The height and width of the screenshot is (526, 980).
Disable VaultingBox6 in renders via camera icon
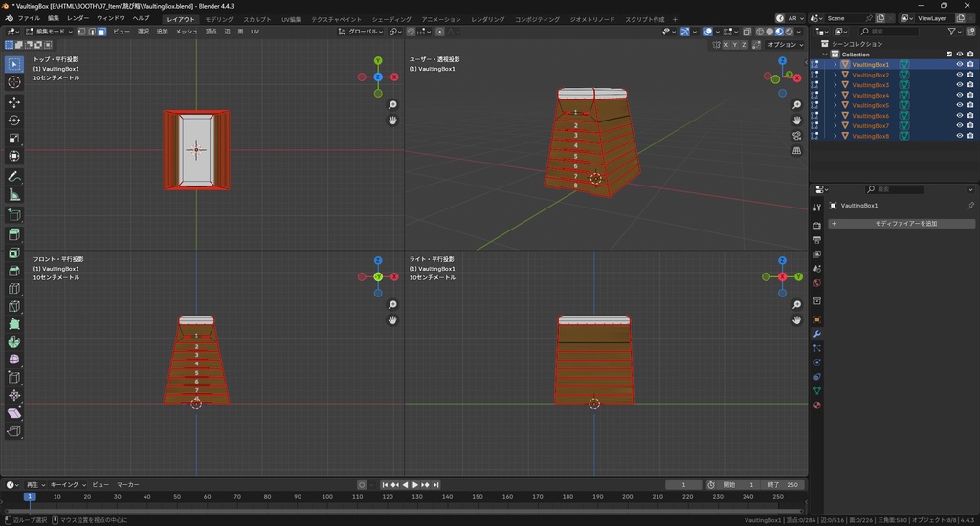coord(969,116)
